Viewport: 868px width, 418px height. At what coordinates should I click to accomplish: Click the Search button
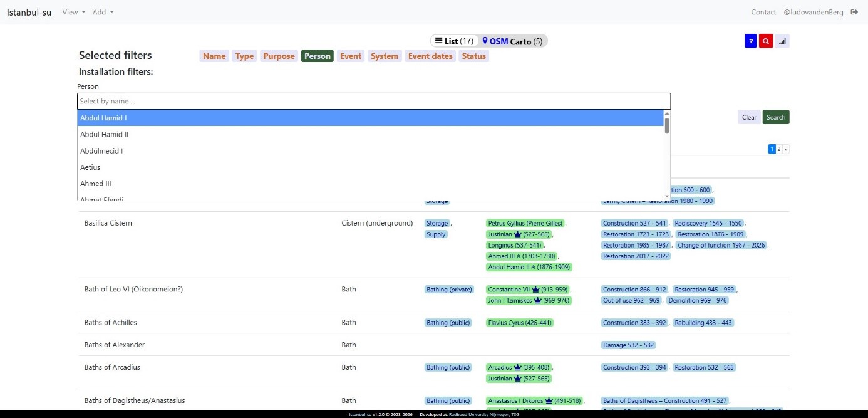click(776, 117)
